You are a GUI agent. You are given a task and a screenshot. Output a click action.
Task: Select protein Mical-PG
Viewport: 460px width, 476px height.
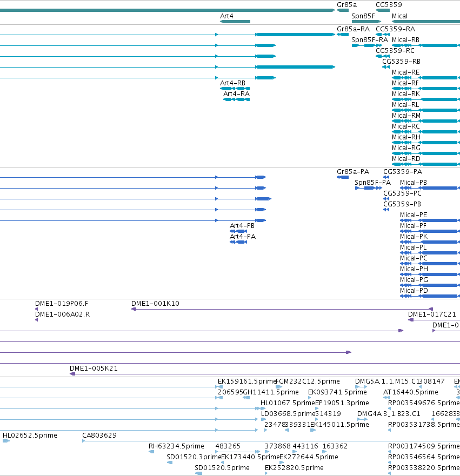[x=430, y=285]
